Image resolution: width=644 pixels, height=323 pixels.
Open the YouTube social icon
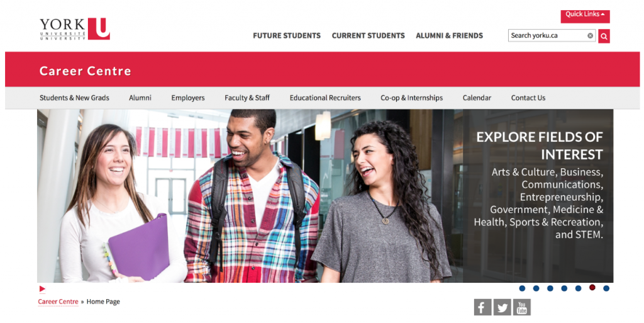click(521, 307)
